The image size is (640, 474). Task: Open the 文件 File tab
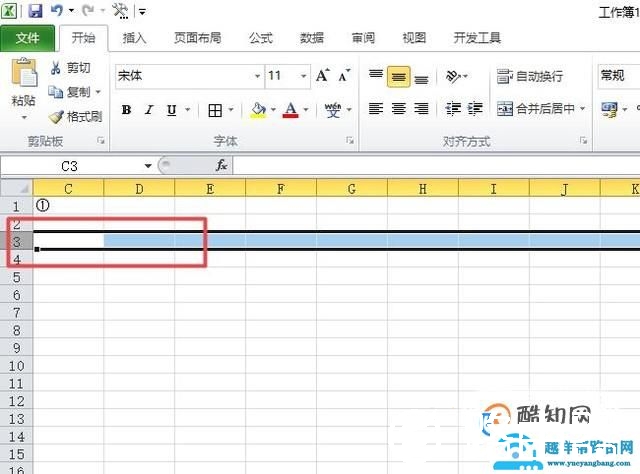coord(27,38)
